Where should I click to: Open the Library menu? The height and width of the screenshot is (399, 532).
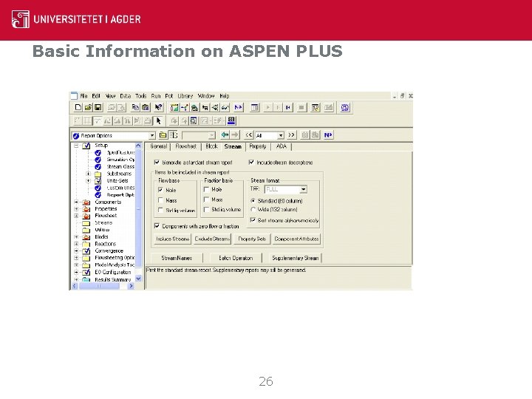tap(185, 96)
